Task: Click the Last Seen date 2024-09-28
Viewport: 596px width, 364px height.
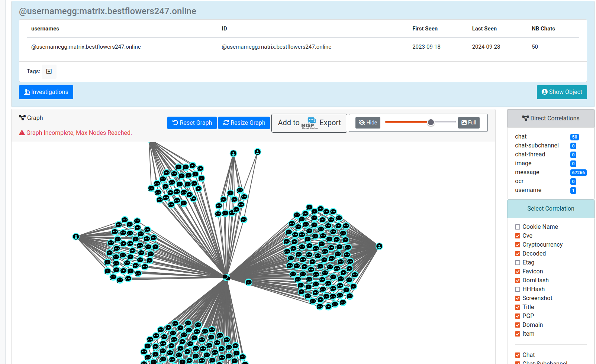Action: pos(486,47)
